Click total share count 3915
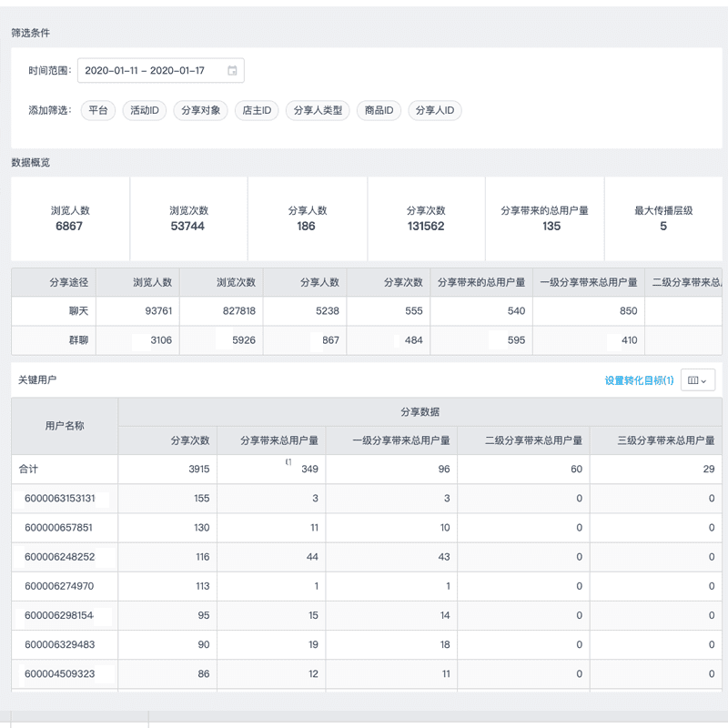 click(x=198, y=469)
